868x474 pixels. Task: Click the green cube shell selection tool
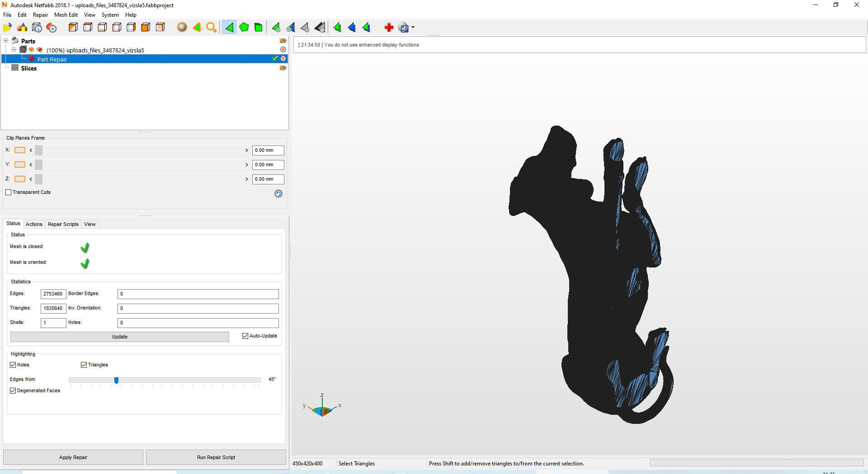(x=258, y=28)
